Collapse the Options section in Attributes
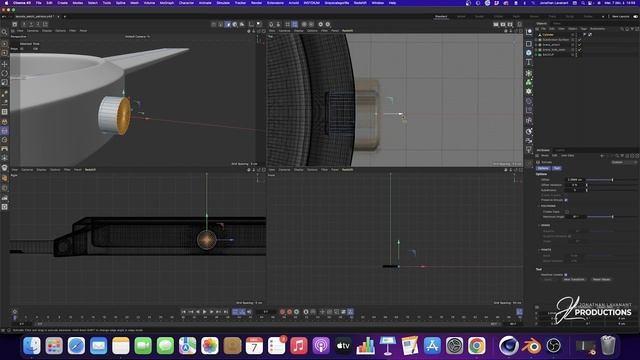This screenshot has height=360, width=640. [541, 174]
